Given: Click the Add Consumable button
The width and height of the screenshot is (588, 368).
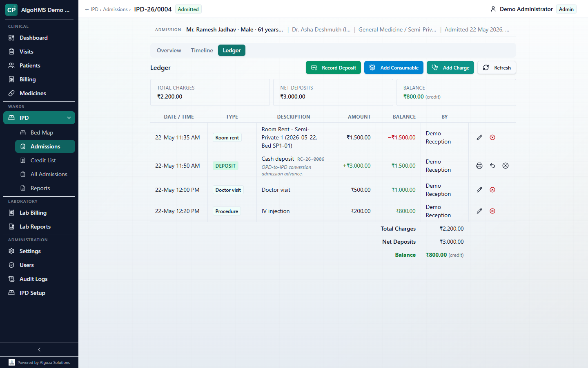Looking at the screenshot, I should coord(394,67).
